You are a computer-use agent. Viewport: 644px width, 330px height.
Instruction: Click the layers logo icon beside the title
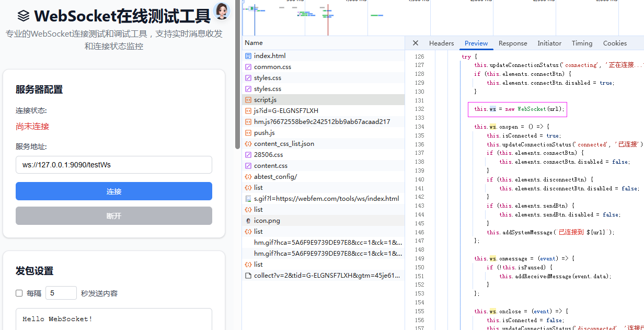point(24,16)
